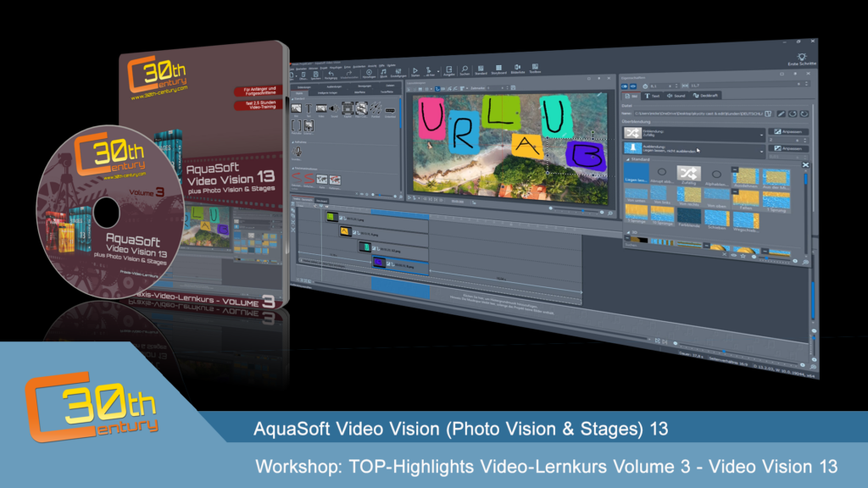This screenshot has width=868, height=488.
Task: Open the Bild tab in Eigenschaften
Action: pos(631,97)
